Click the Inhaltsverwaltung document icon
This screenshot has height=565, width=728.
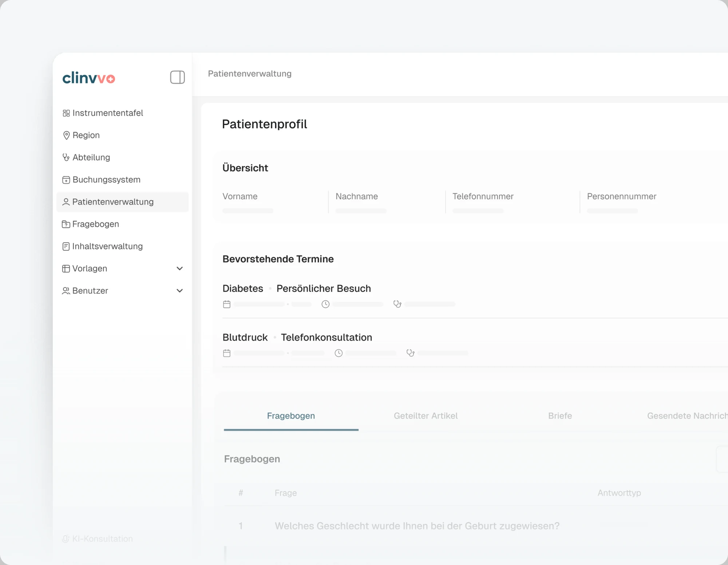tap(66, 246)
